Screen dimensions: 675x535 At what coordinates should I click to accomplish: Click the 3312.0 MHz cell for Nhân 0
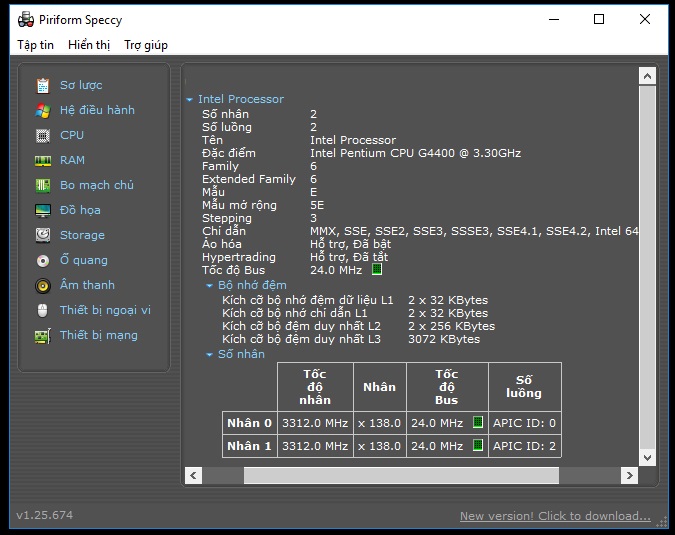click(x=315, y=423)
